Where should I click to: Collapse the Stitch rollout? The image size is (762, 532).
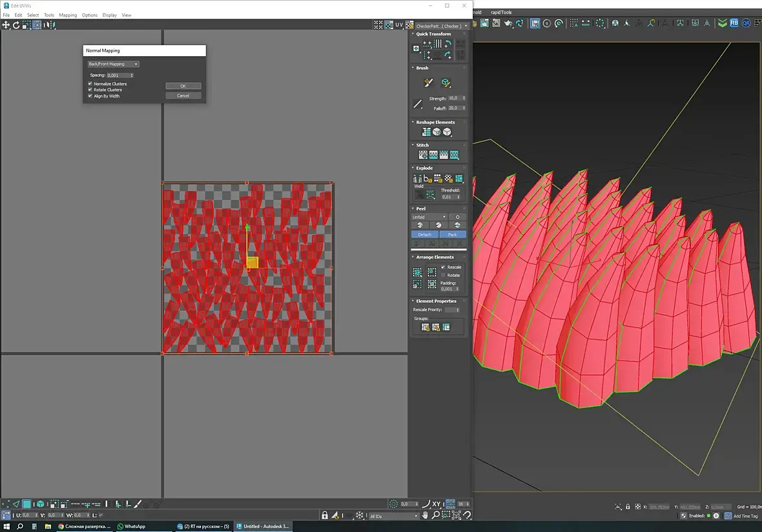coord(413,145)
